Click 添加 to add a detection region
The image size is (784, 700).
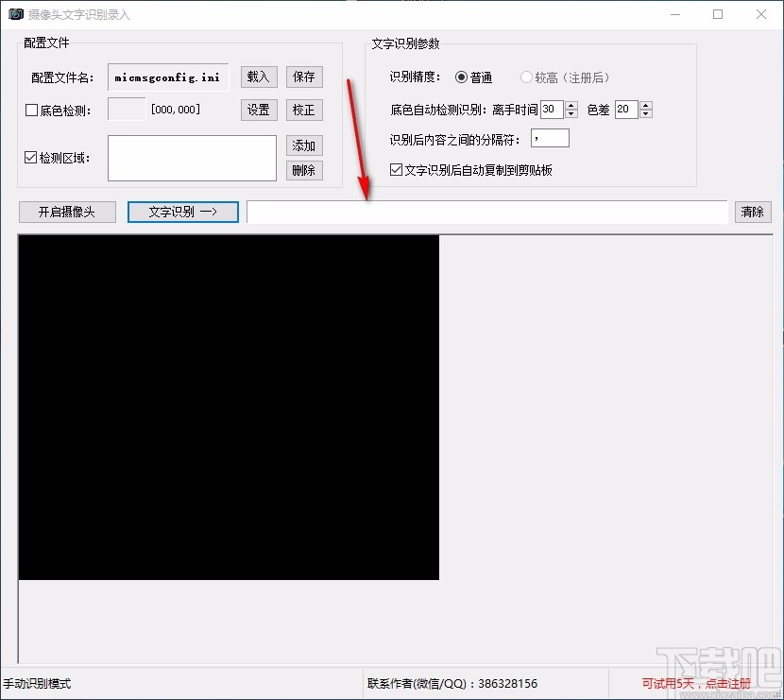(x=304, y=145)
